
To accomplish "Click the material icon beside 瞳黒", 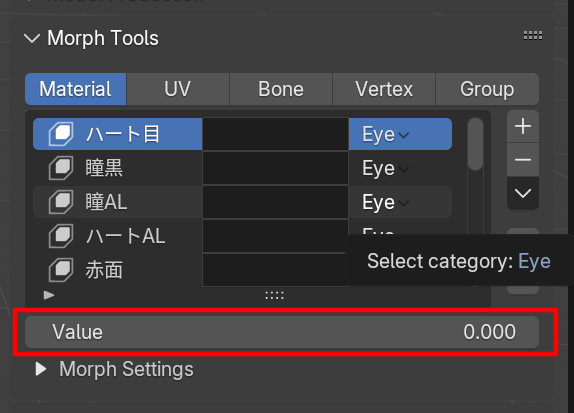I will (61, 168).
